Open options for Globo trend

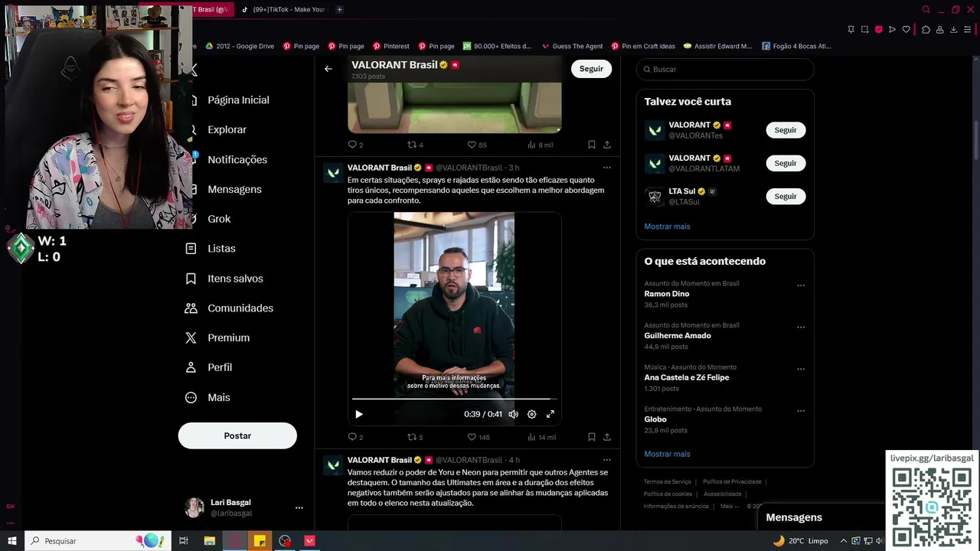(801, 411)
